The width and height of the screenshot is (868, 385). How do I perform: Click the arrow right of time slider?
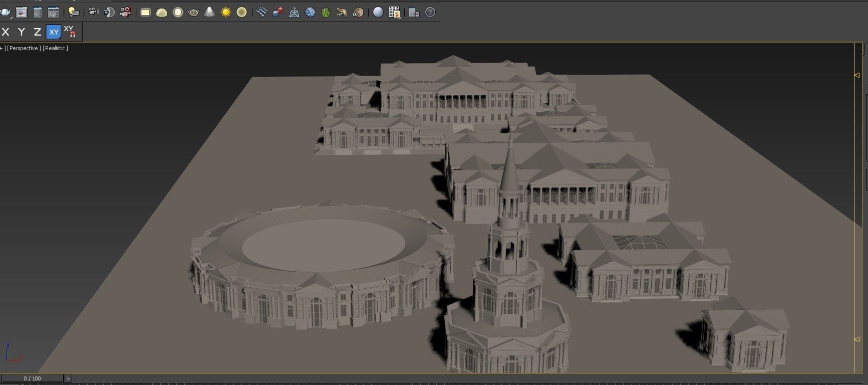[68, 378]
